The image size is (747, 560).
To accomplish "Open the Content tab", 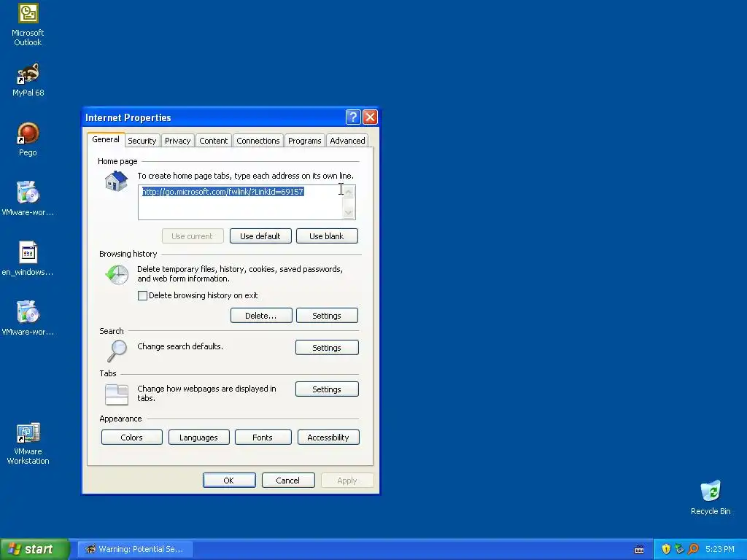I will tap(214, 141).
